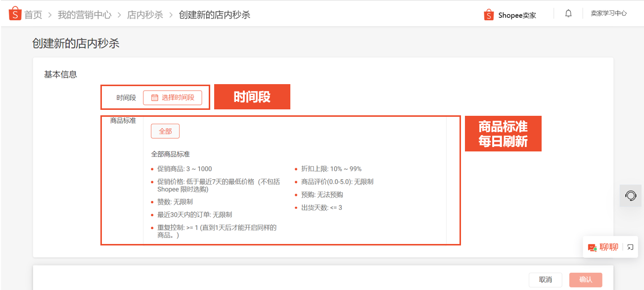Click the floating circular widget on right edge
Image resolution: width=644 pixels, height=290 pixels.
(x=630, y=195)
